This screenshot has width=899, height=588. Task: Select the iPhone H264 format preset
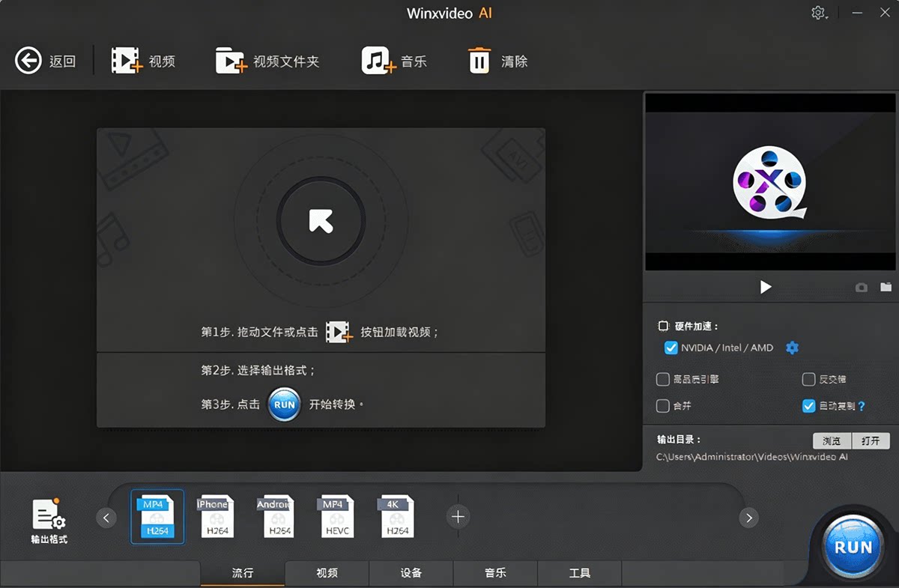pos(215,517)
